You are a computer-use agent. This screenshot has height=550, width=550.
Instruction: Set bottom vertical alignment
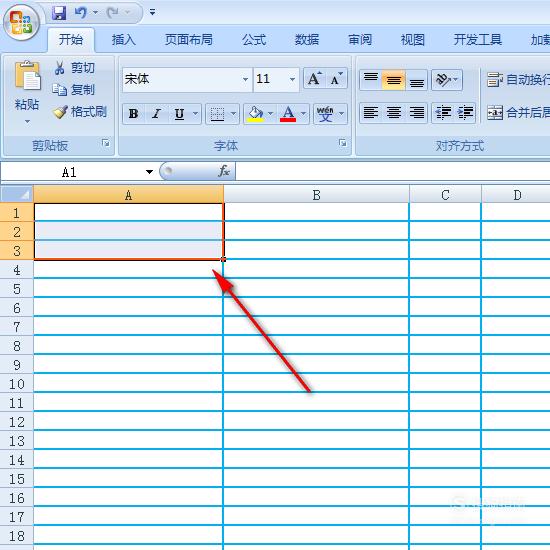tap(417, 80)
